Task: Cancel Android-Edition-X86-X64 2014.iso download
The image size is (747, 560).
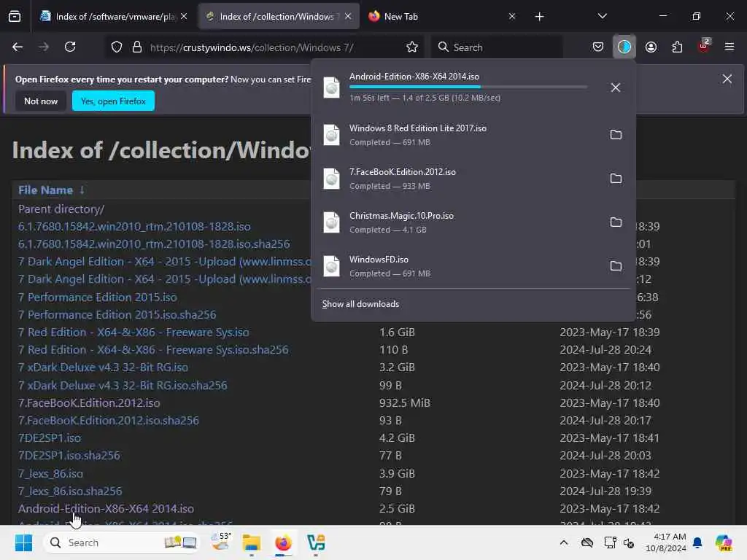Action: point(616,87)
